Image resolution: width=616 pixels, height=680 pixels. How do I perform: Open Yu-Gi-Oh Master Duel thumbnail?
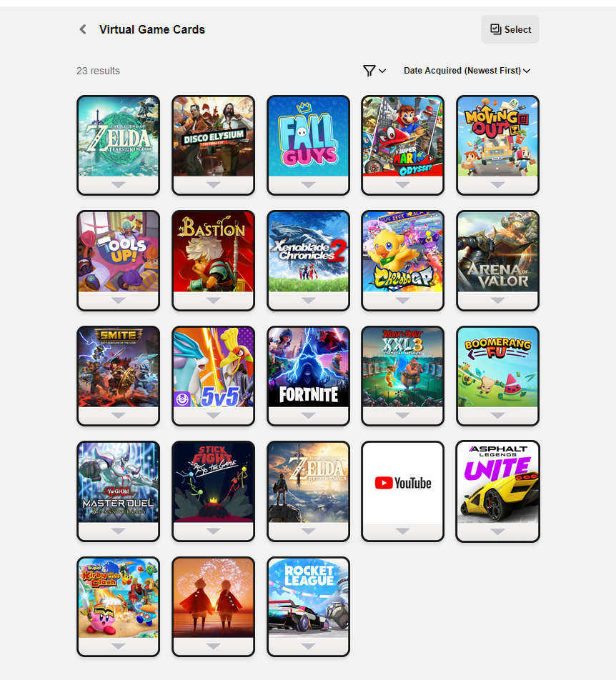point(118,483)
